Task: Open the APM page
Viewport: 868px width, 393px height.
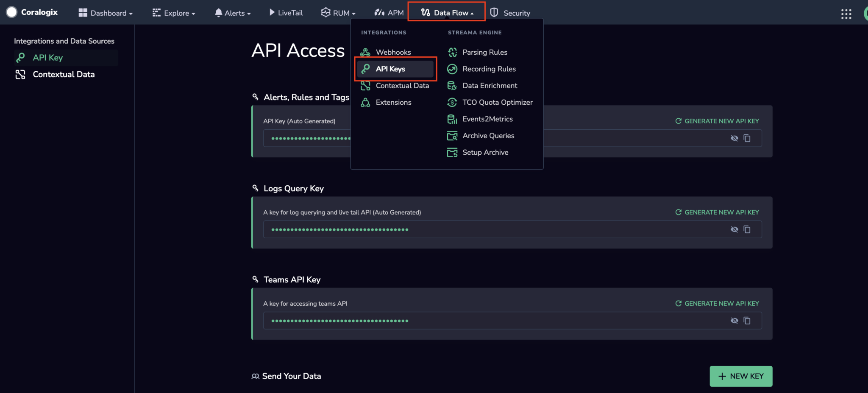Action: [x=389, y=13]
